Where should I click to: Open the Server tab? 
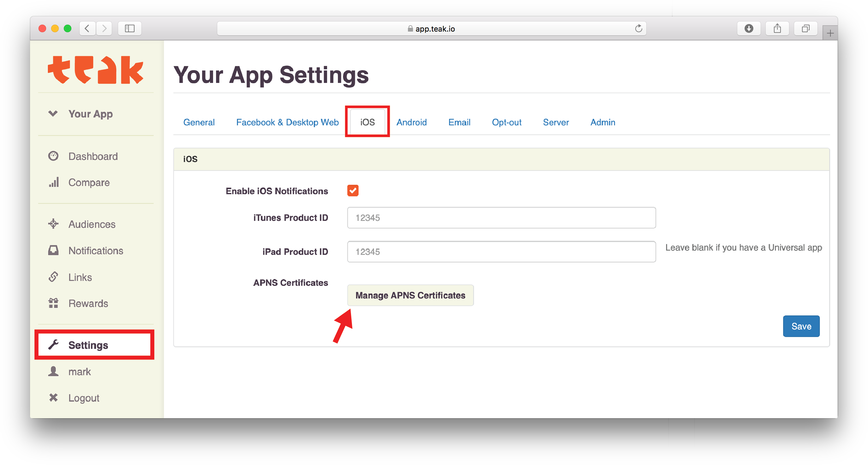[x=556, y=122]
